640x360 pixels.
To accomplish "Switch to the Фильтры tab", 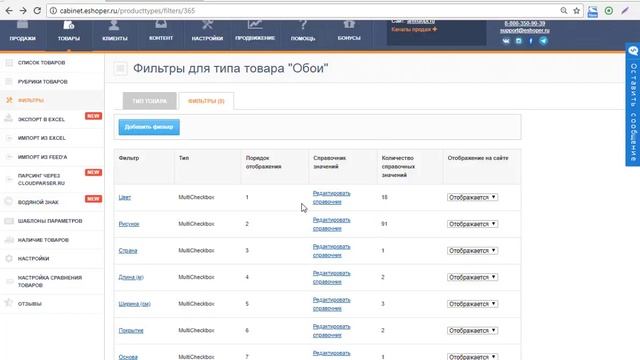I will (x=206, y=101).
